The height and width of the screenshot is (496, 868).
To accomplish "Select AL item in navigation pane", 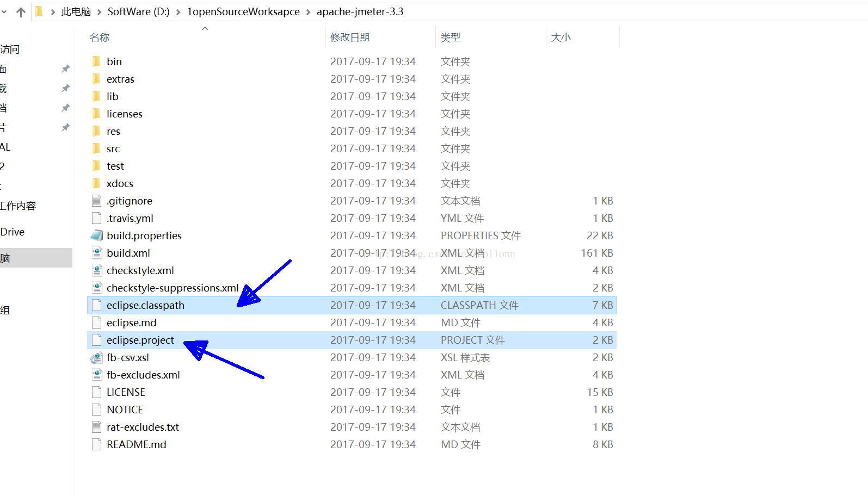I will [5, 147].
